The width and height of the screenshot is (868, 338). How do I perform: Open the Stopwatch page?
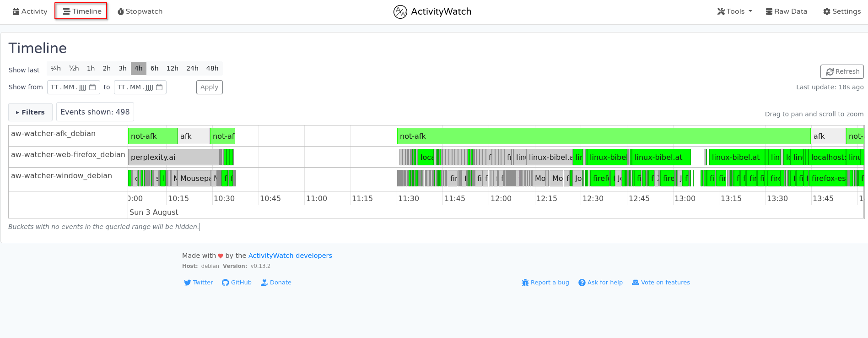[x=140, y=11]
